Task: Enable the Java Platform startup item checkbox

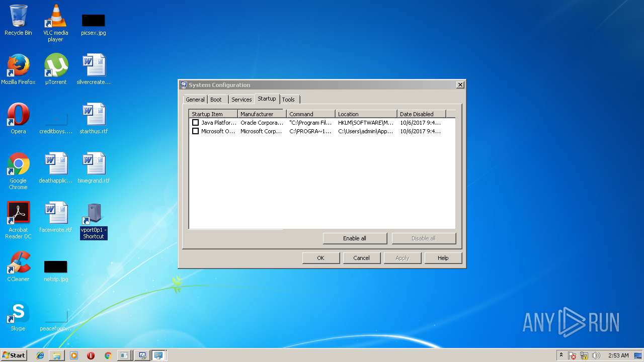Action: (196, 123)
